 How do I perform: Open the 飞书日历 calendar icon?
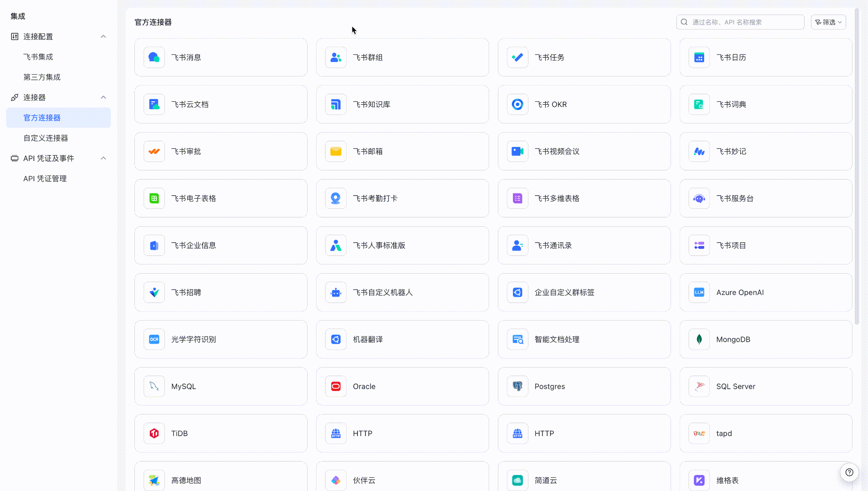pos(699,57)
